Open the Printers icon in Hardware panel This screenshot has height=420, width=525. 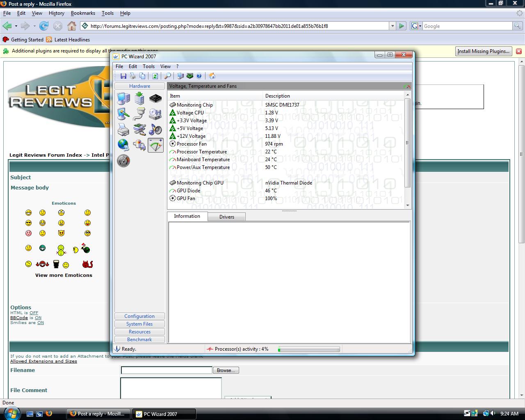[123, 130]
